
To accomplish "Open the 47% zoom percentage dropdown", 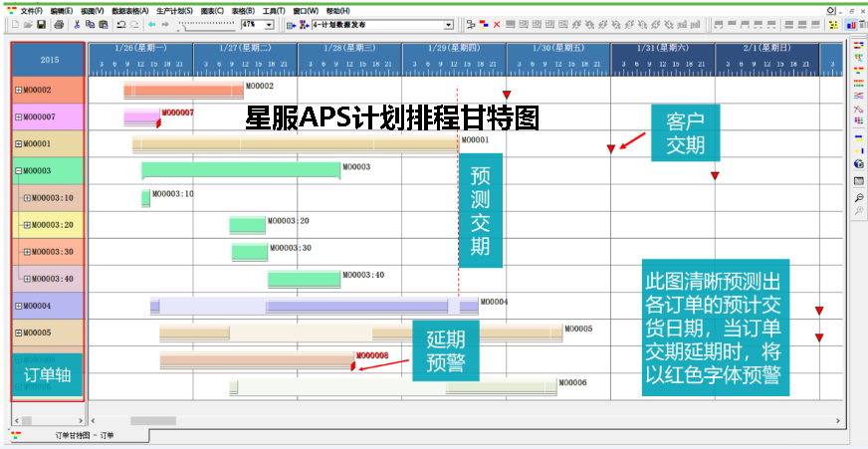I will (x=270, y=24).
